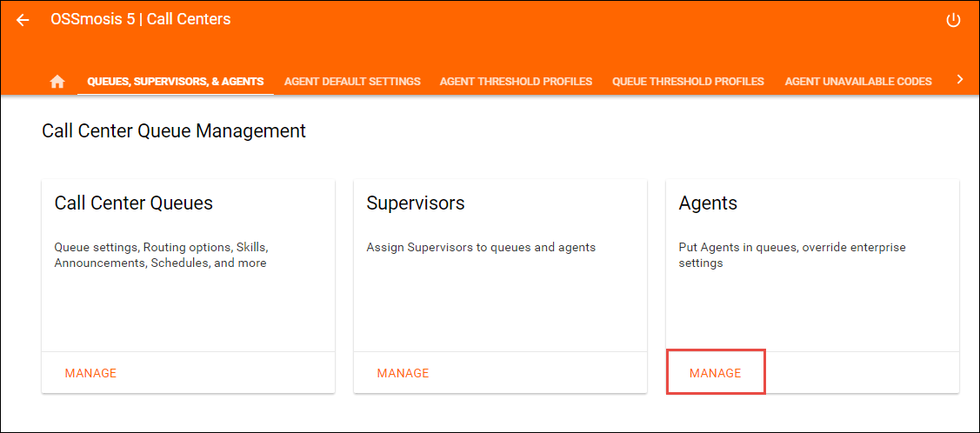Click the Call Center Queues card title

tap(134, 203)
